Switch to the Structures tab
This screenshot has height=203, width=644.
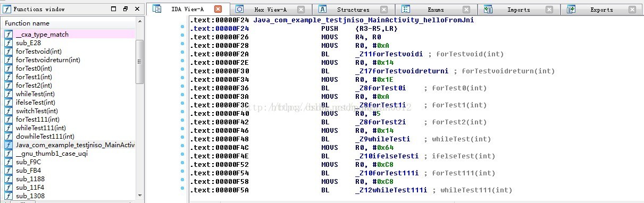pyautogui.click(x=353, y=10)
